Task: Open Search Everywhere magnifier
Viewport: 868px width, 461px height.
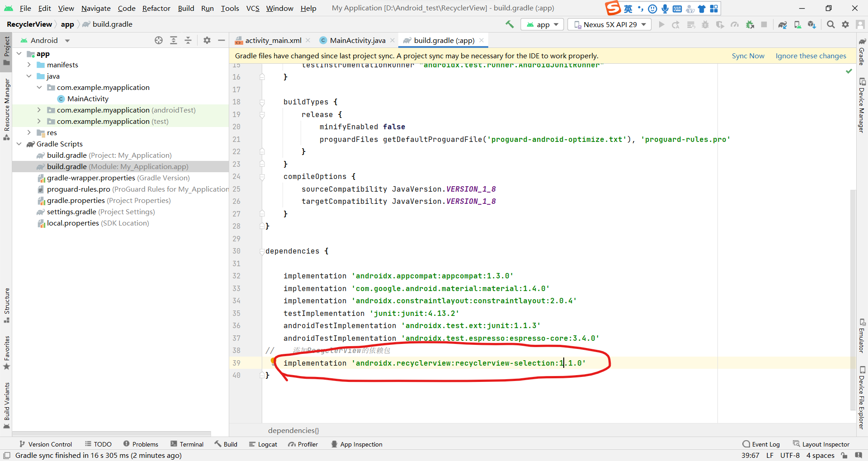Action: tap(830, 25)
